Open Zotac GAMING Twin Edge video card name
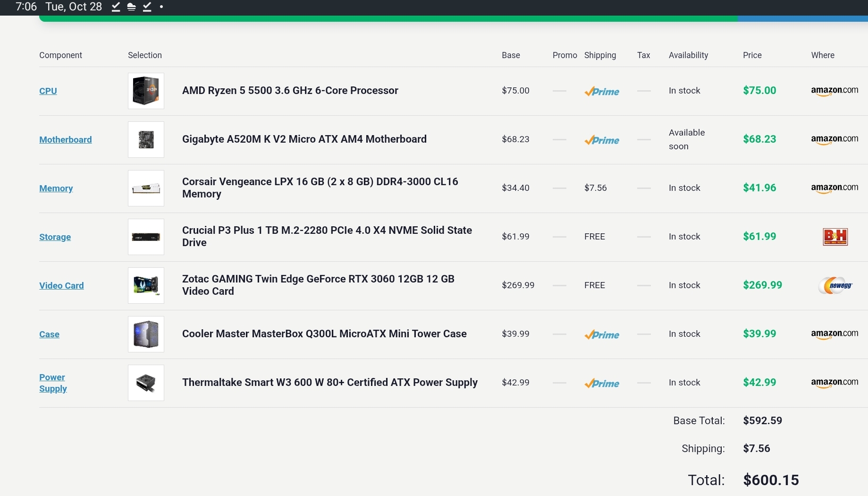 tap(318, 285)
